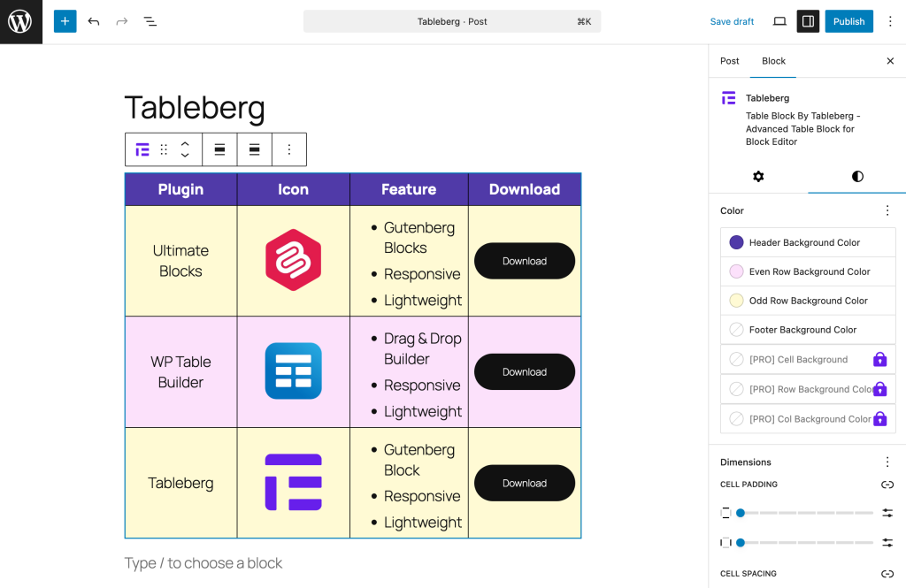
Task: Click the undo arrow icon
Action: [x=94, y=21]
